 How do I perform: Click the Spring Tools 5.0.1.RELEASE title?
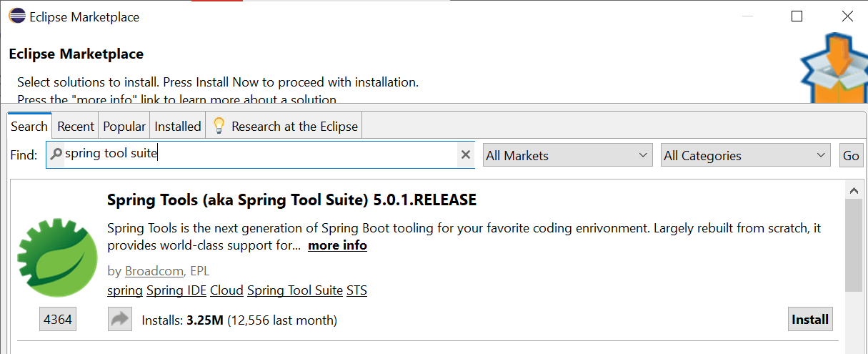click(x=291, y=200)
